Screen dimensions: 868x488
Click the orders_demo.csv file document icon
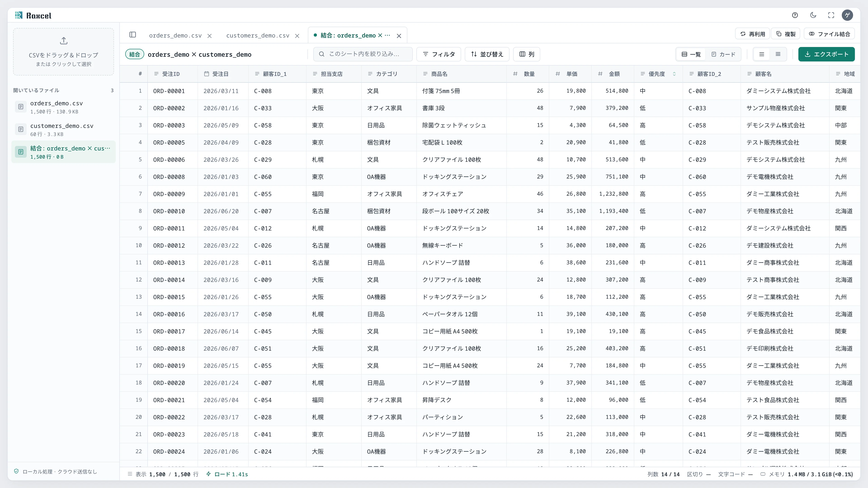tap(21, 107)
